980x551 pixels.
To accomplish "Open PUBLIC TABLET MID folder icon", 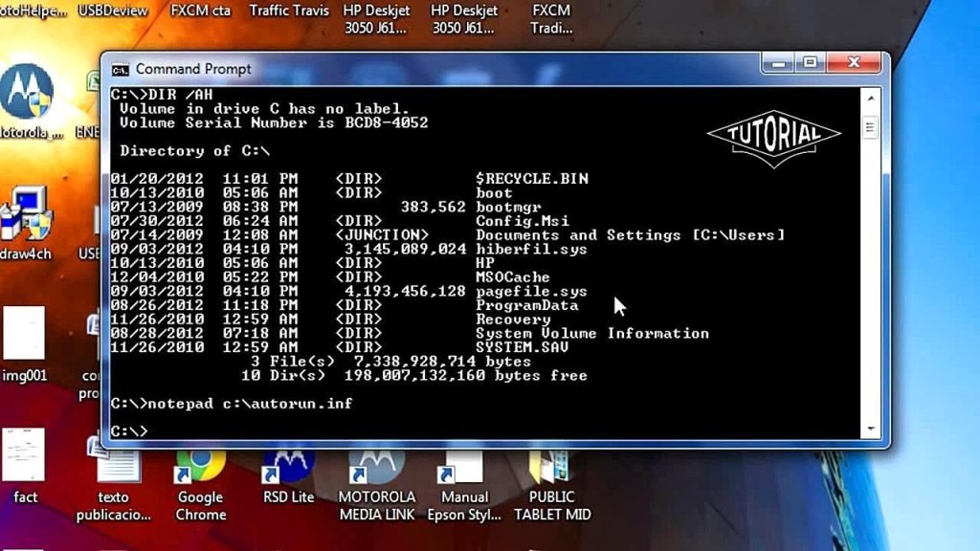I will 552,485.
